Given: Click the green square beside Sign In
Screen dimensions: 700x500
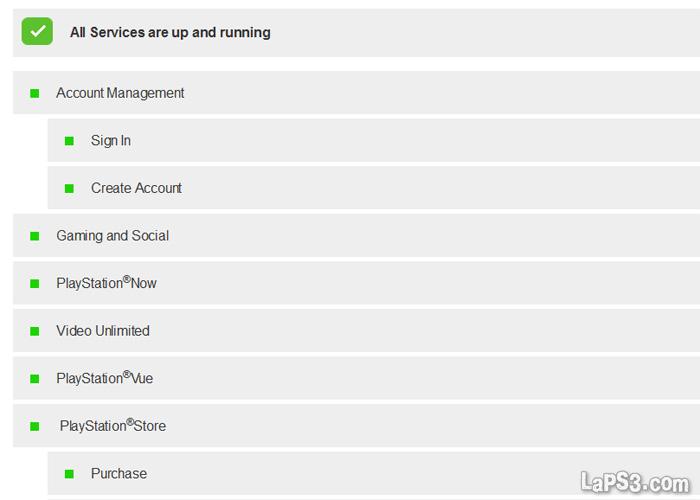Looking at the screenshot, I should (x=69, y=141).
